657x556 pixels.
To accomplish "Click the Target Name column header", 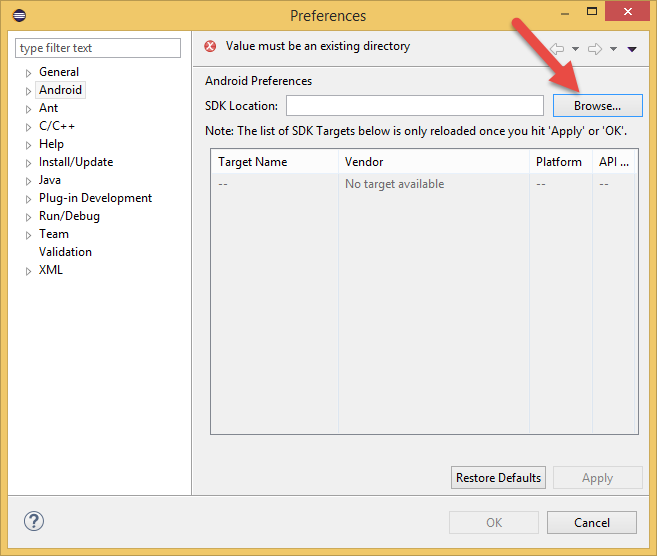I will tap(252, 162).
